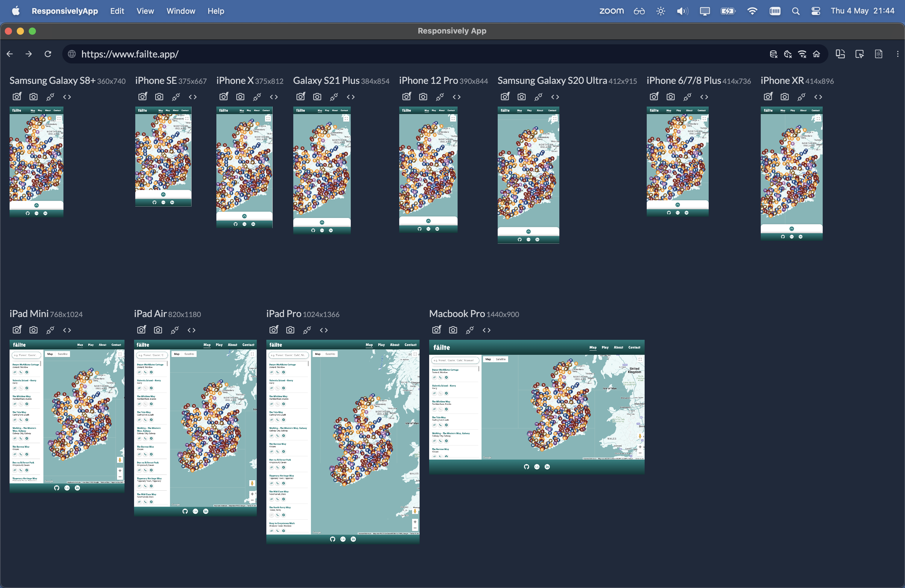Click Satellite in Macbook Pro map preview

coord(500,359)
